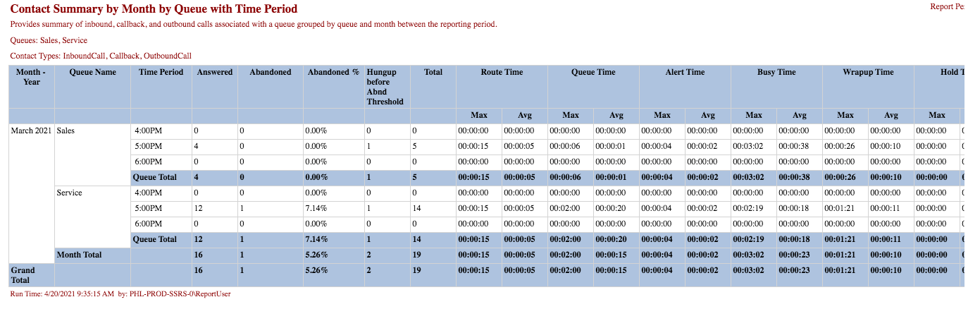Select the 'Queue Time' column group header

[593, 72]
